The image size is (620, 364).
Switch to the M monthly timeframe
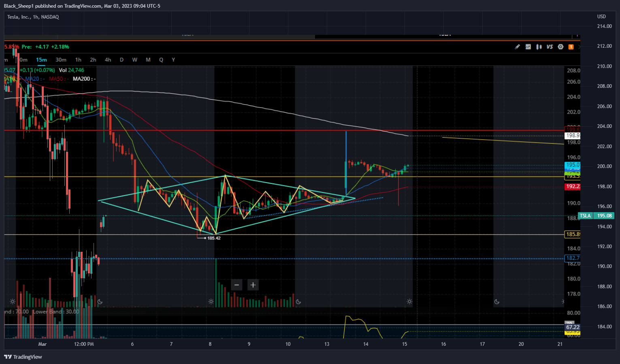(x=148, y=60)
